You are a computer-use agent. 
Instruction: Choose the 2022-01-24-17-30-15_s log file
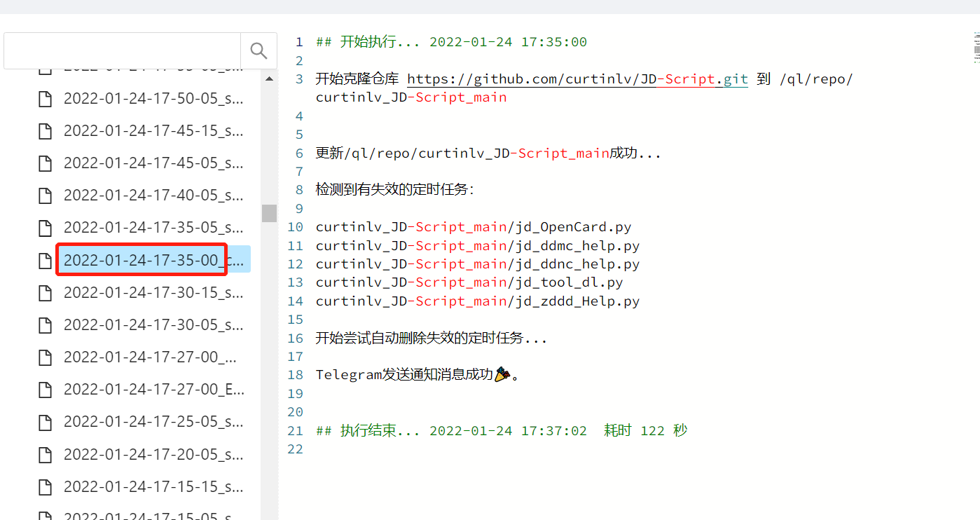pos(153,292)
